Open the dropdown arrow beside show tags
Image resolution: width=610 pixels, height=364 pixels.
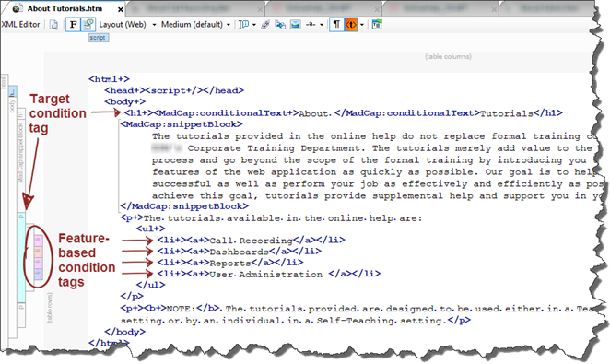[x=362, y=25]
